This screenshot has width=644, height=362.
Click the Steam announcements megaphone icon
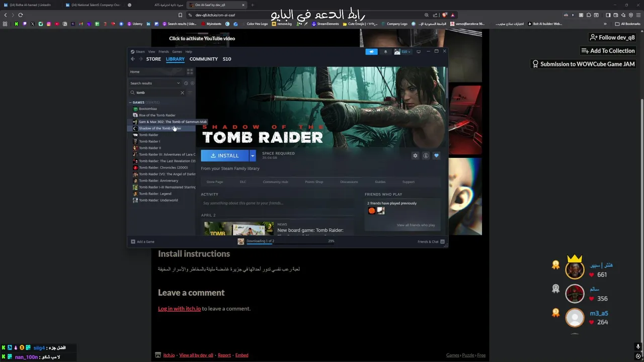371,51
